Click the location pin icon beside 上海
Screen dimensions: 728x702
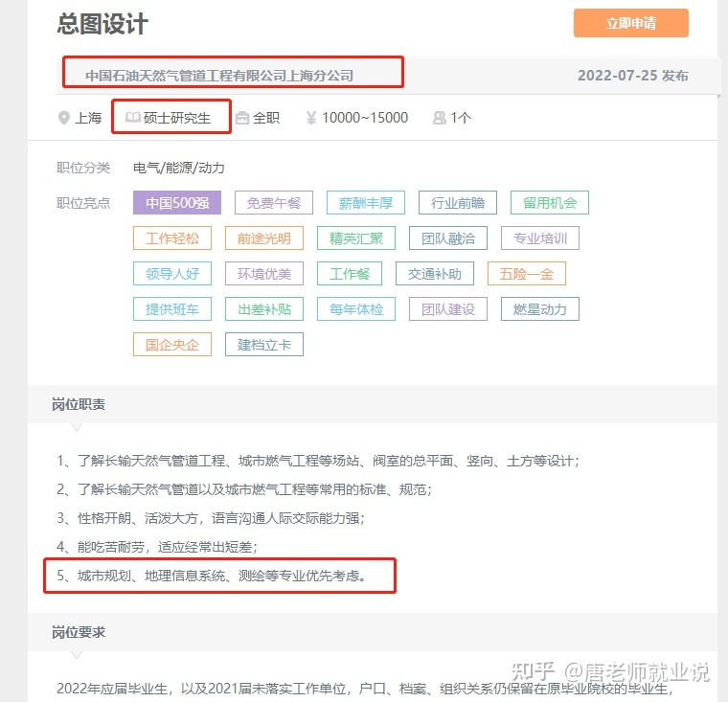coord(64,118)
